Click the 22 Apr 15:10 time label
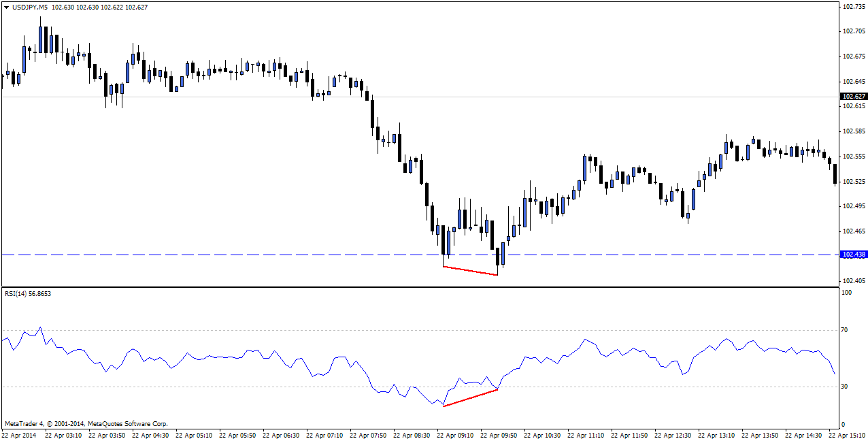The height and width of the screenshot is (441, 868). pos(848,435)
